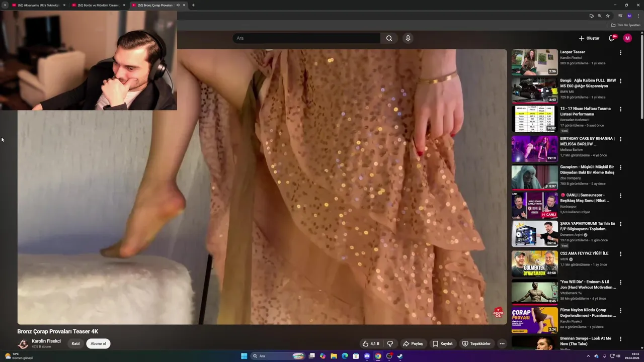Image resolution: width=644 pixels, height=362 pixels.
Task: Start voice search with microphone icon
Action: pyautogui.click(x=408, y=38)
